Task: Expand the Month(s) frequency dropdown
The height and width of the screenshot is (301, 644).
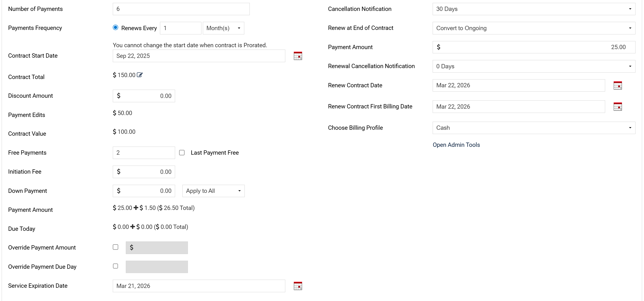Action: tap(223, 28)
